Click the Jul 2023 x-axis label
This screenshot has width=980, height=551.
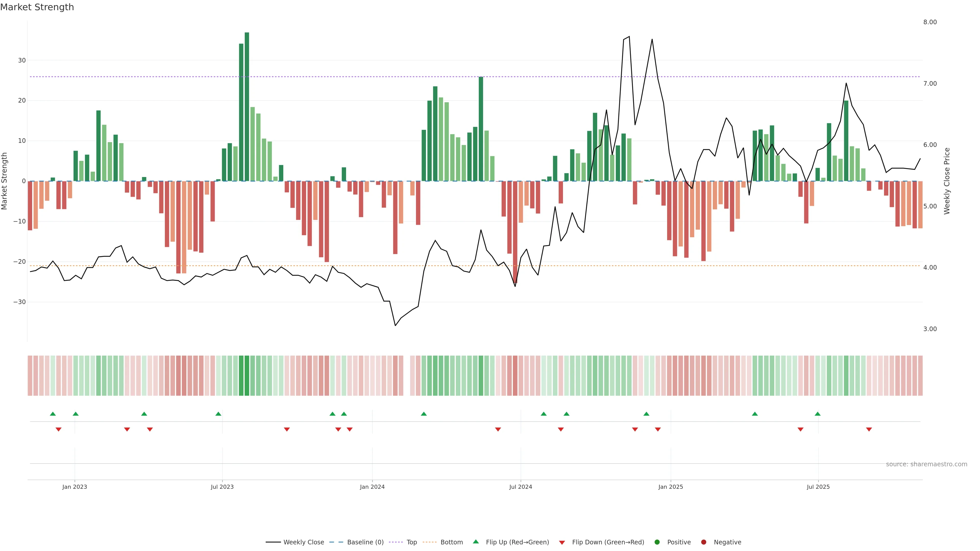point(222,487)
